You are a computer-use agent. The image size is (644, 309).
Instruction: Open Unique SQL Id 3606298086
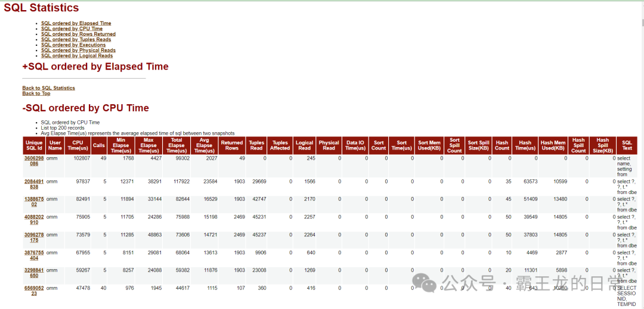34,161
